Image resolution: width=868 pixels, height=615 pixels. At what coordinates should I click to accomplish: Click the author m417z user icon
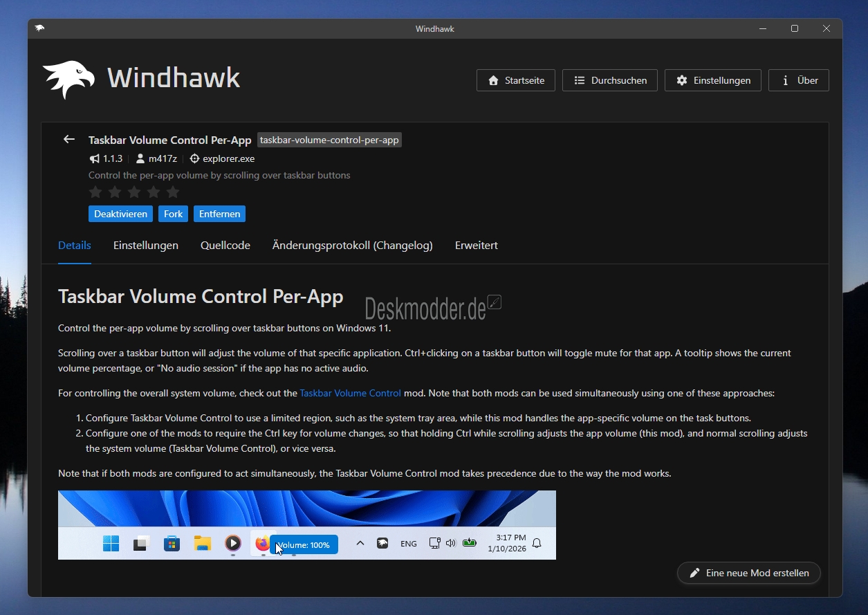(x=140, y=158)
